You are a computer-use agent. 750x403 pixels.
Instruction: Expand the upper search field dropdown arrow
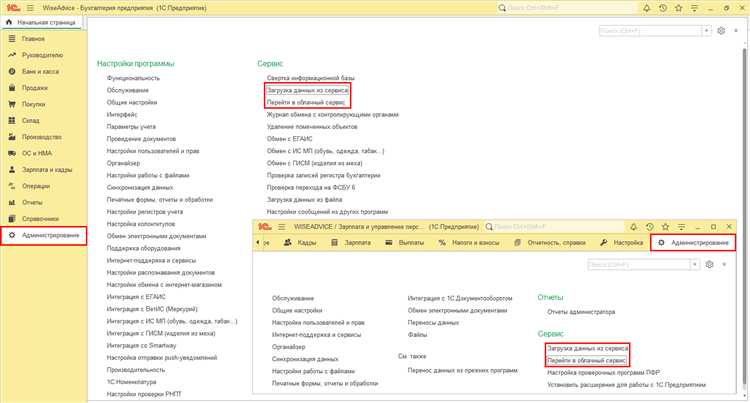(x=706, y=31)
